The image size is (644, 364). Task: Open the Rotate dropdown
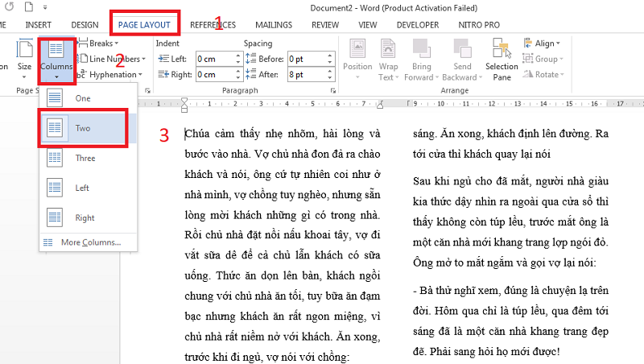coord(543,74)
